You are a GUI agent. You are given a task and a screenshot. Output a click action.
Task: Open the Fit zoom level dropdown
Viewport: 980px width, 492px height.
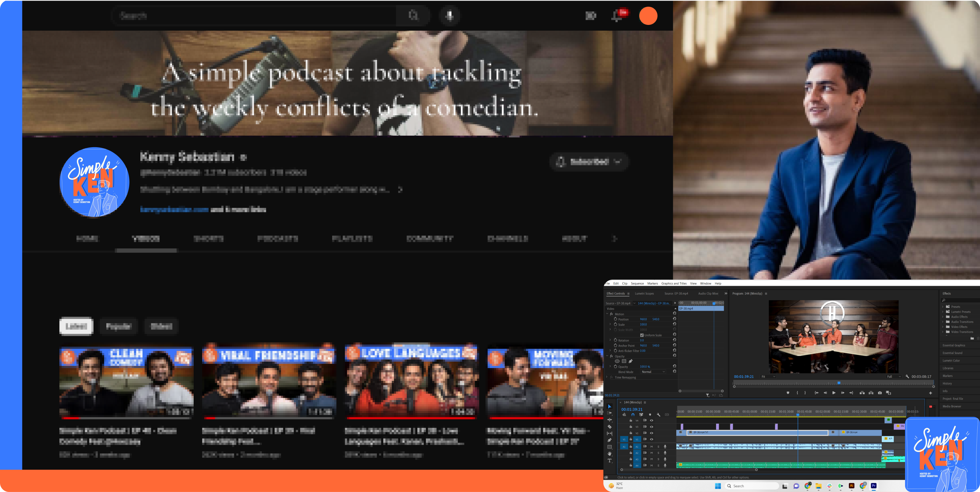(768, 377)
